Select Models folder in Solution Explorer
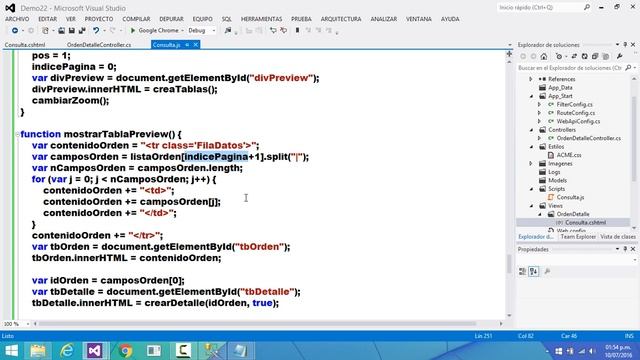Image resolution: width=640 pixels, height=360 pixels. [558, 180]
